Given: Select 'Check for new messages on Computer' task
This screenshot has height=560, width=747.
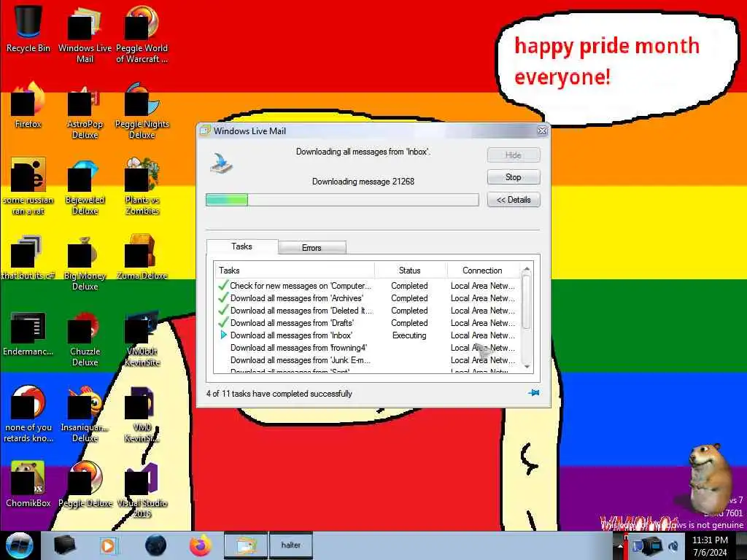Looking at the screenshot, I should tap(368, 286).
